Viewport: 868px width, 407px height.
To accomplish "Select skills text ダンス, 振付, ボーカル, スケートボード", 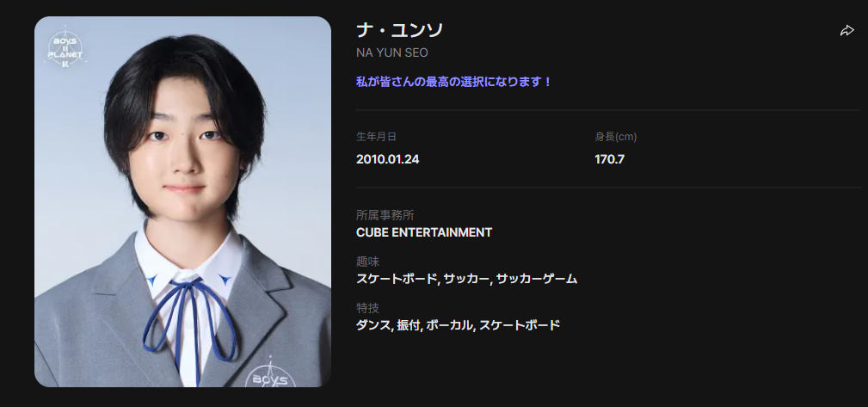I will (458, 325).
